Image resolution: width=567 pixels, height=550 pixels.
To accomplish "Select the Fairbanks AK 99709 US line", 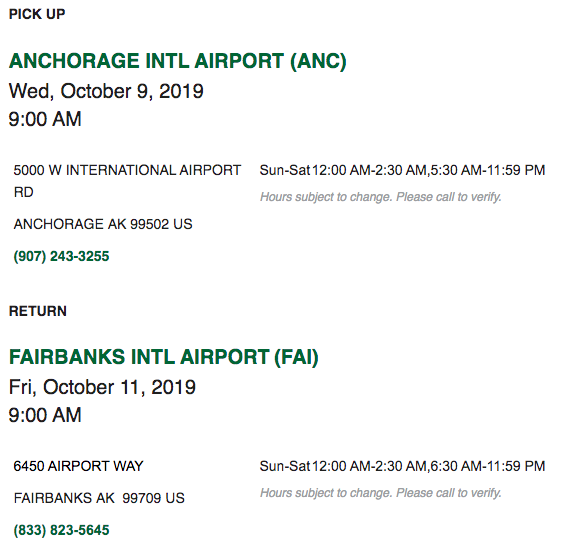I will (x=99, y=498).
